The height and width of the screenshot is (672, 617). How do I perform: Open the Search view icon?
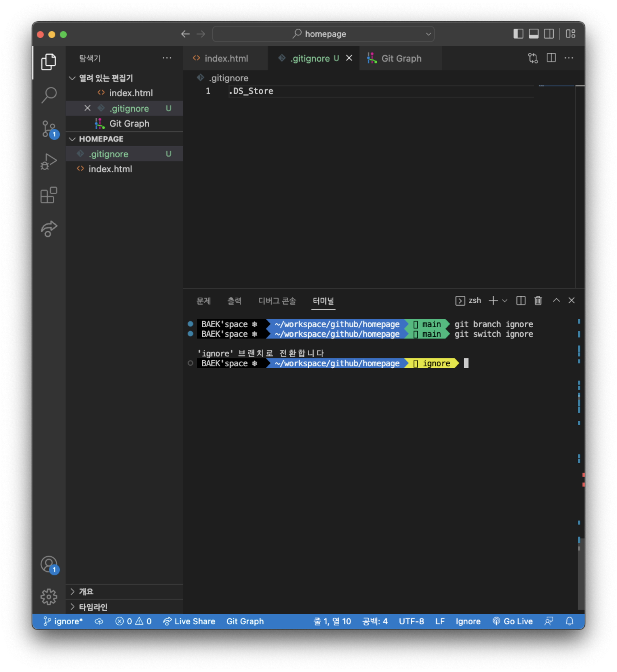49,95
